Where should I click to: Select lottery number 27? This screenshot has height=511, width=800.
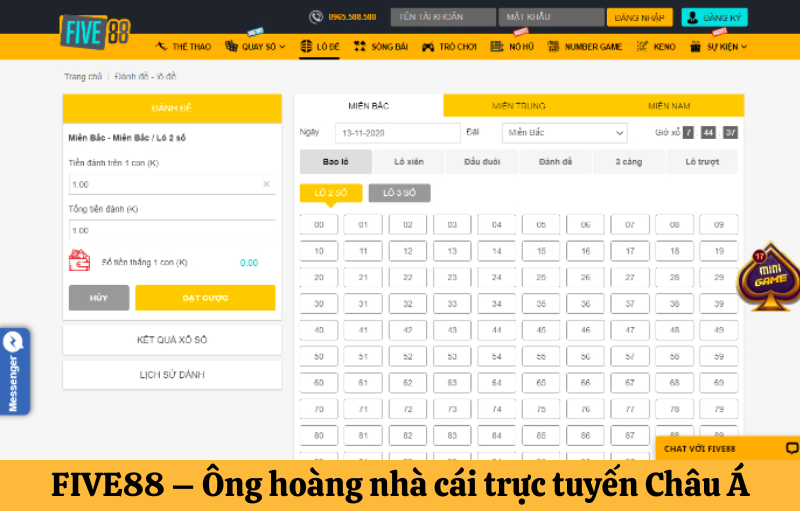[x=630, y=277]
